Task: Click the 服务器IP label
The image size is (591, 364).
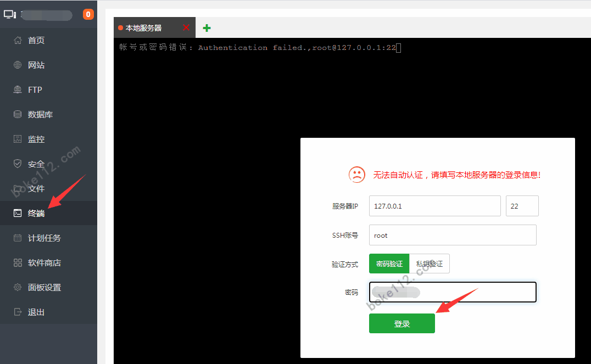Action: coord(345,206)
